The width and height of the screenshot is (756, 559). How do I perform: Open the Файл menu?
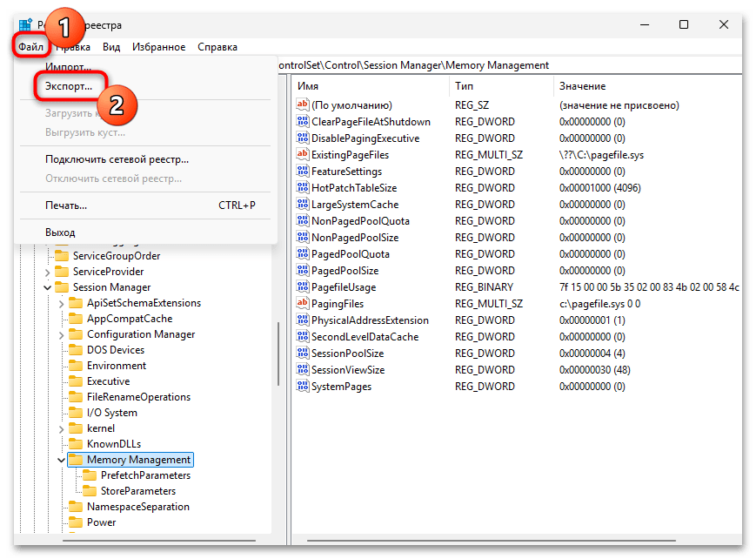coord(30,47)
